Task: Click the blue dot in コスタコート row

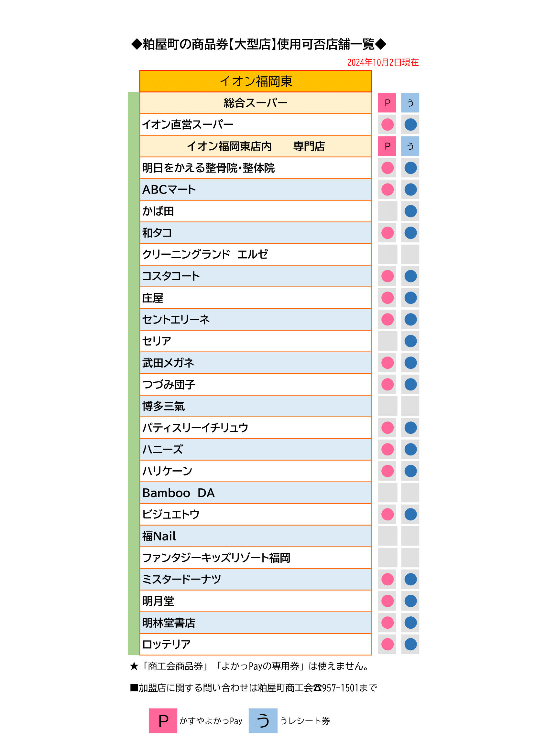Action: pyautogui.click(x=410, y=276)
